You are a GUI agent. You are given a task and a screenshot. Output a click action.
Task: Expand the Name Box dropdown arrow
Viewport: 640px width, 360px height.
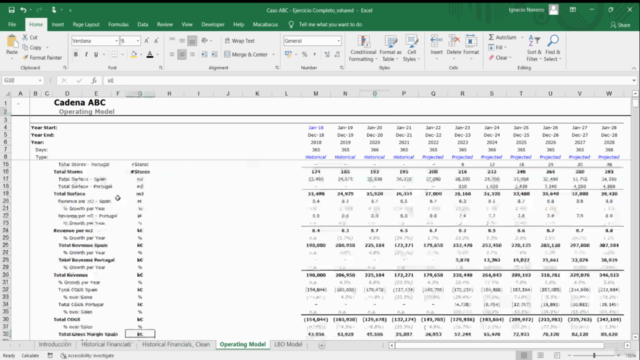pos(40,80)
